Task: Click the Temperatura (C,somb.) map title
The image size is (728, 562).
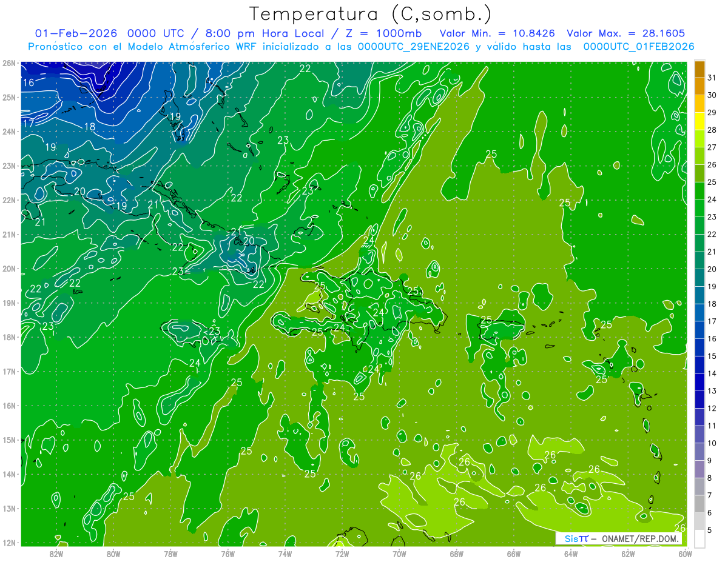Action: coord(371,14)
